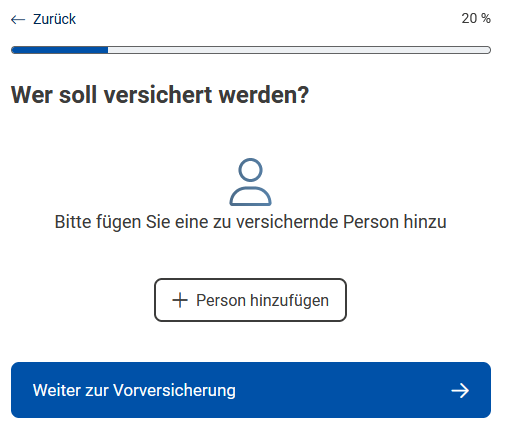This screenshot has height=428, width=514.
Task: Click the shoulders shape of the person icon
Action: pos(250,197)
